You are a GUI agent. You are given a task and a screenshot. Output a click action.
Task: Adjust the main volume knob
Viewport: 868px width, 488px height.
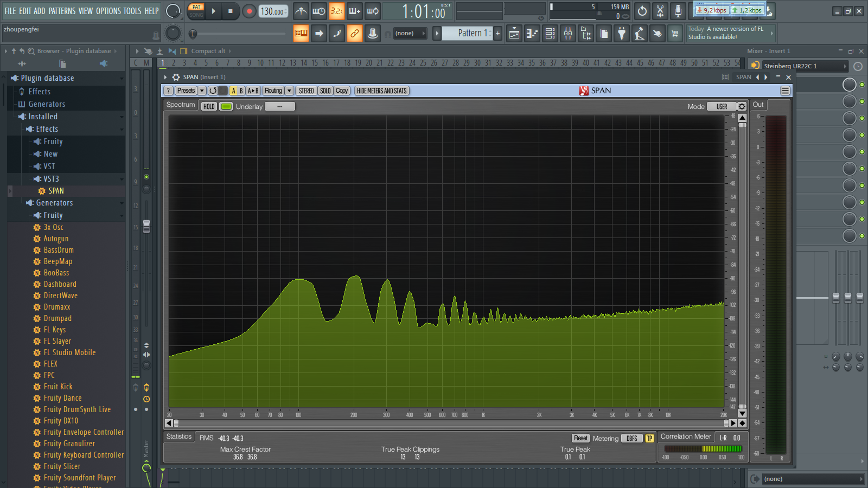[173, 11]
